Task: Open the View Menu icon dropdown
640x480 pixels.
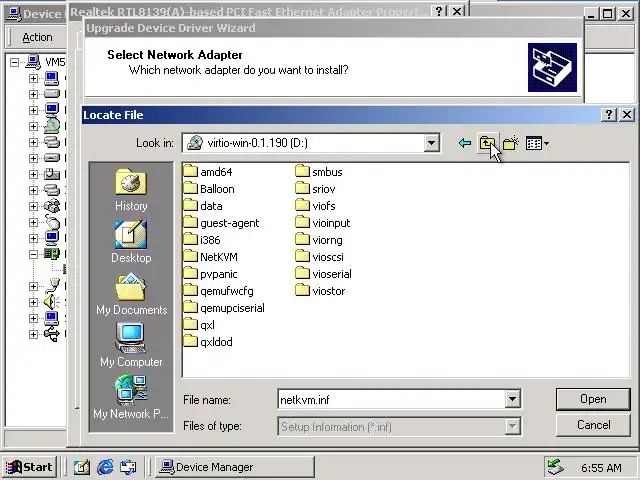Action: click(537, 143)
